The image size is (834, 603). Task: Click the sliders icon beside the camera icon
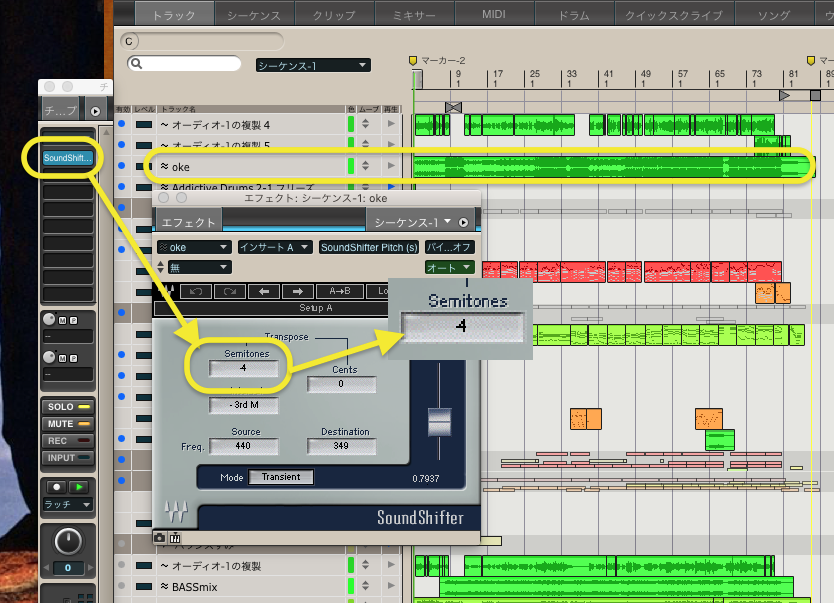coord(175,538)
